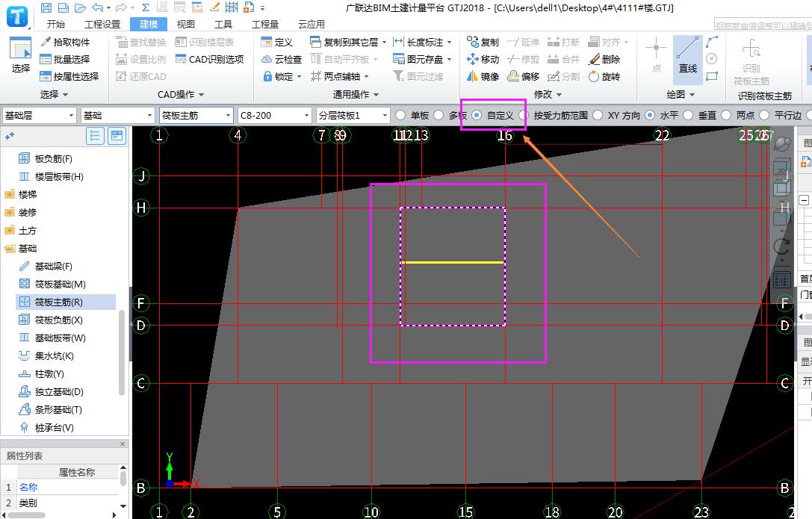Click the 复制 copy tool
Image resolution: width=812 pixels, height=519 pixels.
click(x=483, y=42)
